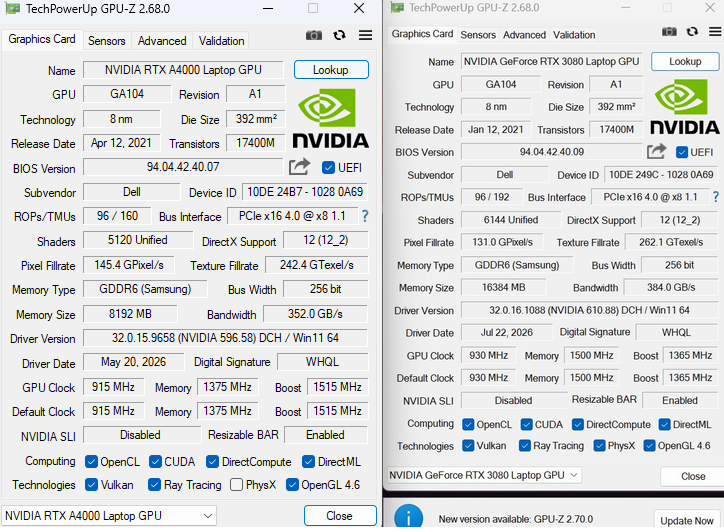The height and width of the screenshot is (532, 724).
Task: Open GPU selector dropdown GeForce RTX 3080 Laptop GPU
Action: point(484,475)
